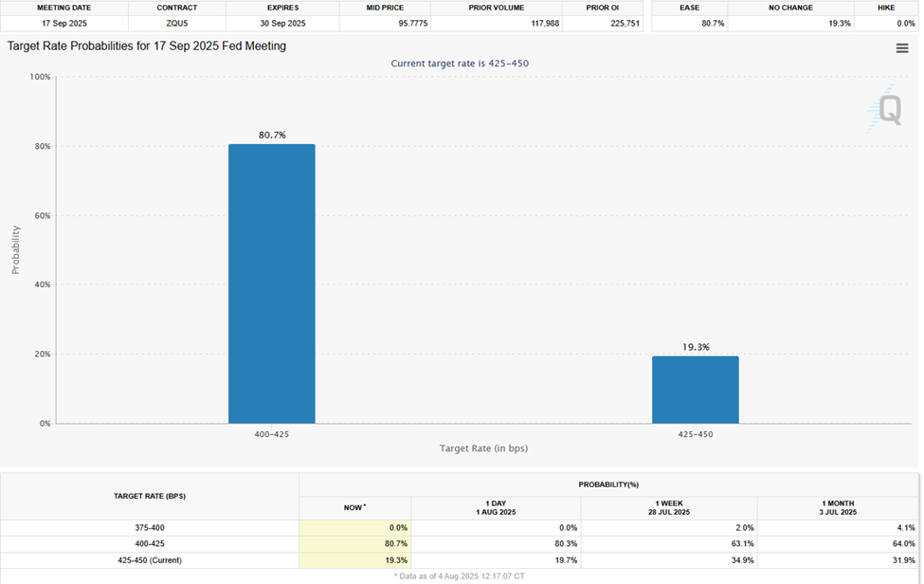Select the 425-450 (Current) row
This screenshot has height=584, width=924.
click(x=150, y=559)
